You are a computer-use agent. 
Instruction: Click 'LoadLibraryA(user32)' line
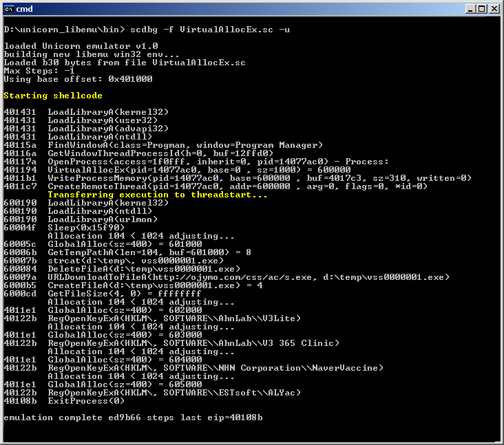coord(81,120)
